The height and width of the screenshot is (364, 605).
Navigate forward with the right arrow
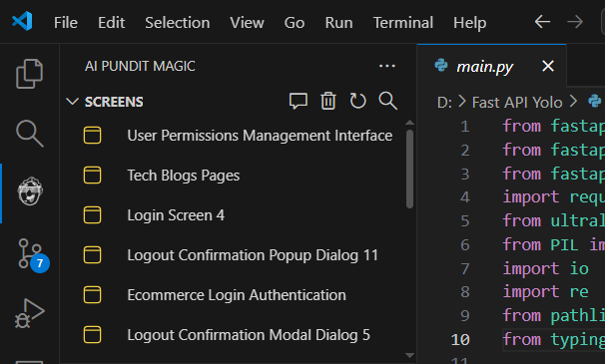pos(575,22)
